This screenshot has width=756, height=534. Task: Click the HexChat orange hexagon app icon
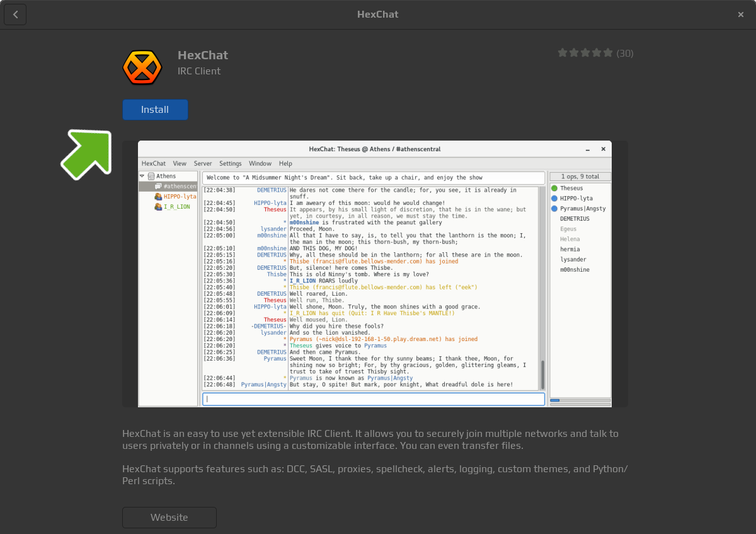click(142, 67)
